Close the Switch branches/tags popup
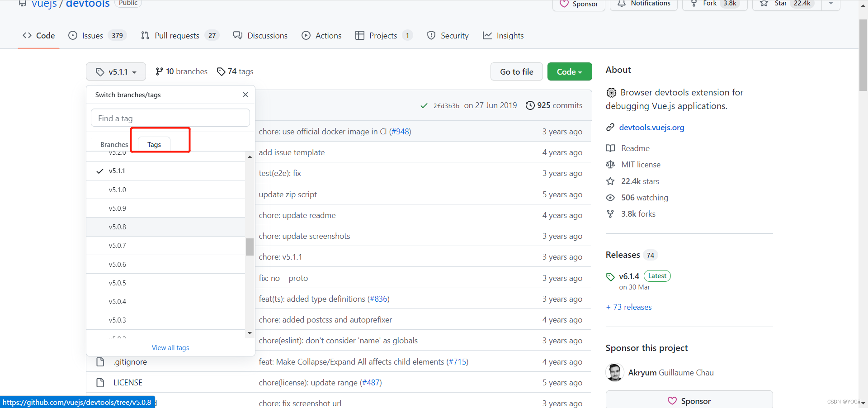Viewport: 868px width, 408px height. 245,95
